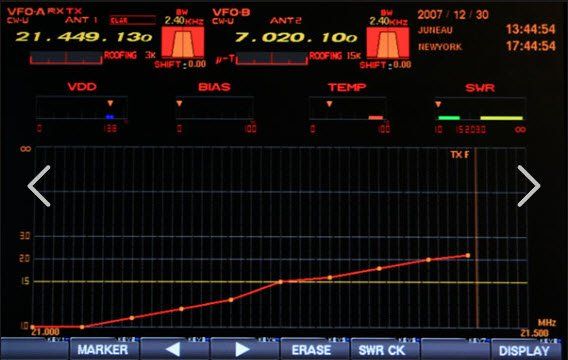This screenshot has height=360, width=568.
Task: Click the VFO-A CW-U mode label
Action: (x=17, y=21)
